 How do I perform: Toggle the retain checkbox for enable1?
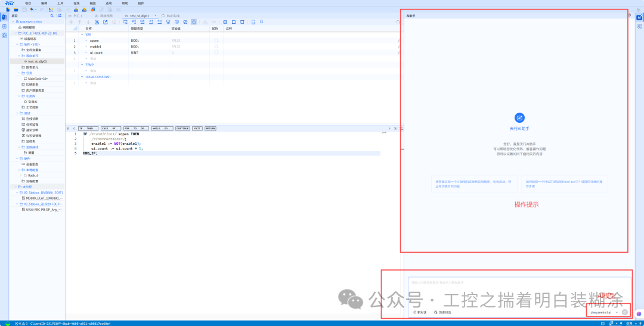216,46
